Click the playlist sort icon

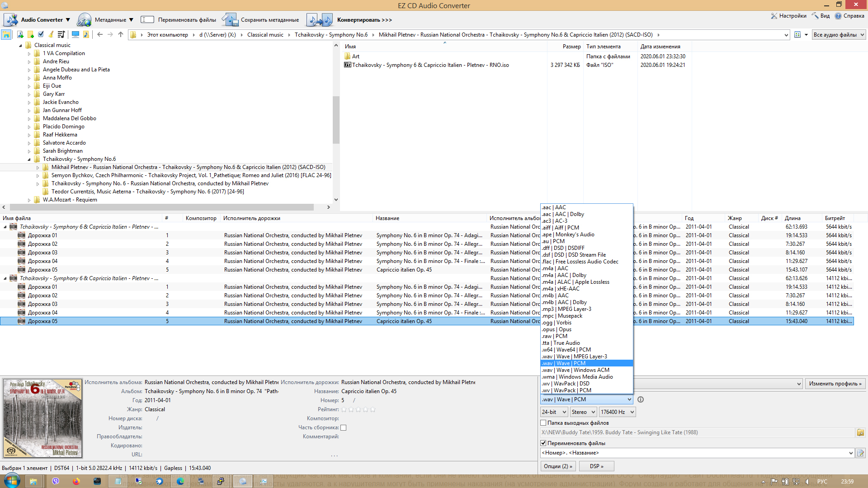pos(61,34)
